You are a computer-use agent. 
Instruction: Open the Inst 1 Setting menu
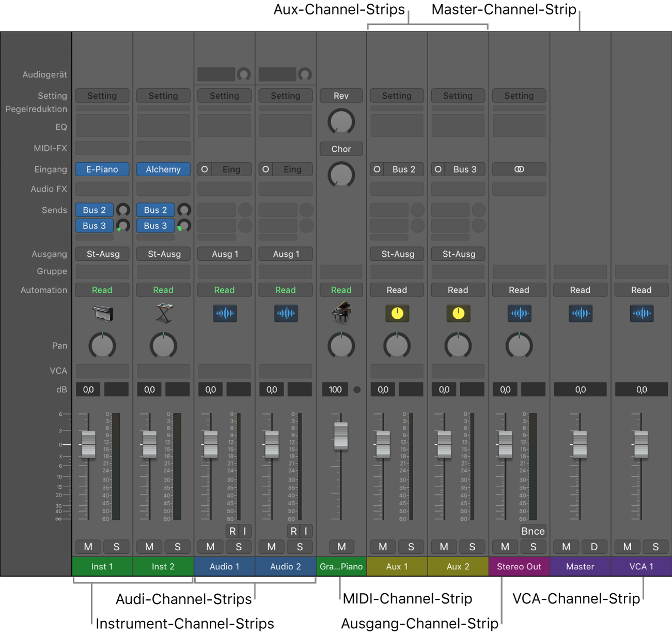click(x=102, y=96)
